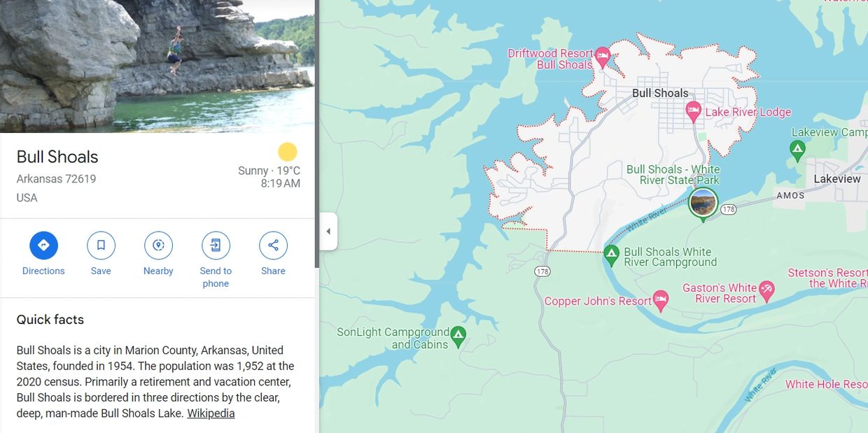868x433 pixels.
Task: Select the Directions icon
Action: click(x=43, y=245)
